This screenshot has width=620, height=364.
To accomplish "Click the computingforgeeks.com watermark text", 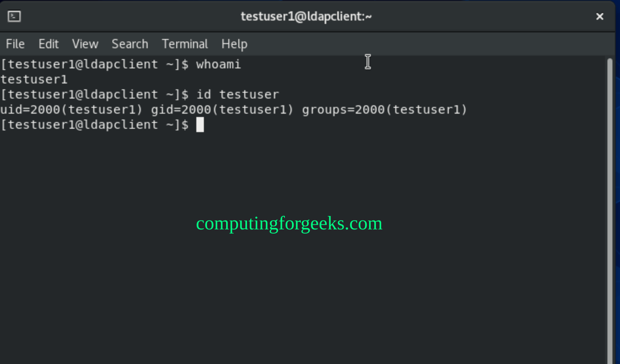I will click(x=289, y=224).
